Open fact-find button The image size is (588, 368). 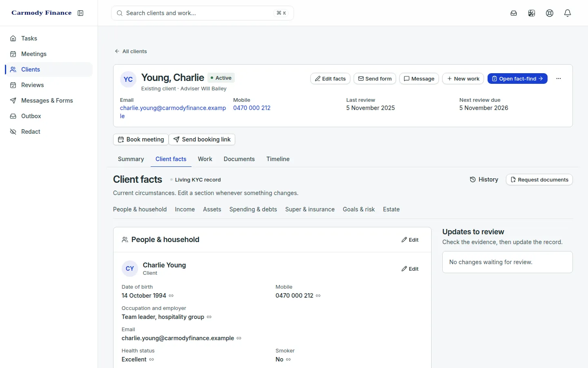[x=517, y=79]
